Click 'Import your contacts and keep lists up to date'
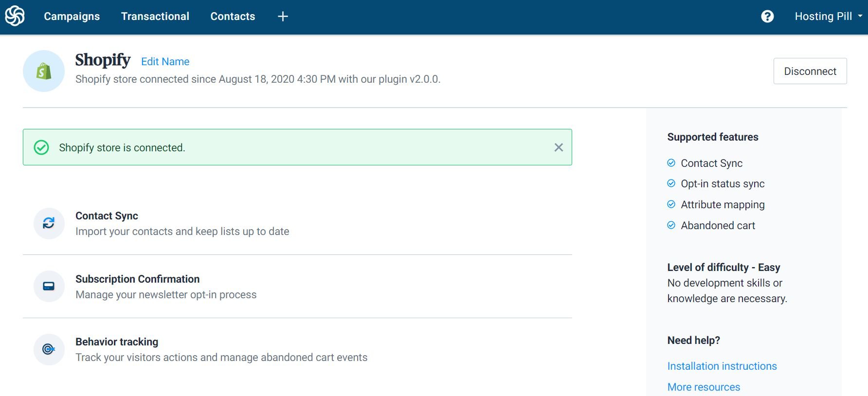The height and width of the screenshot is (396, 868). pos(182,232)
